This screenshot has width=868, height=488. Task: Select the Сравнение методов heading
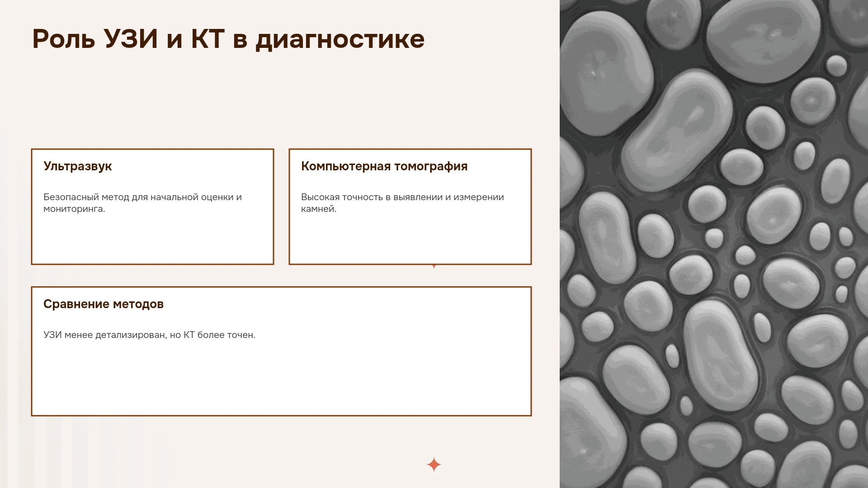tap(104, 304)
